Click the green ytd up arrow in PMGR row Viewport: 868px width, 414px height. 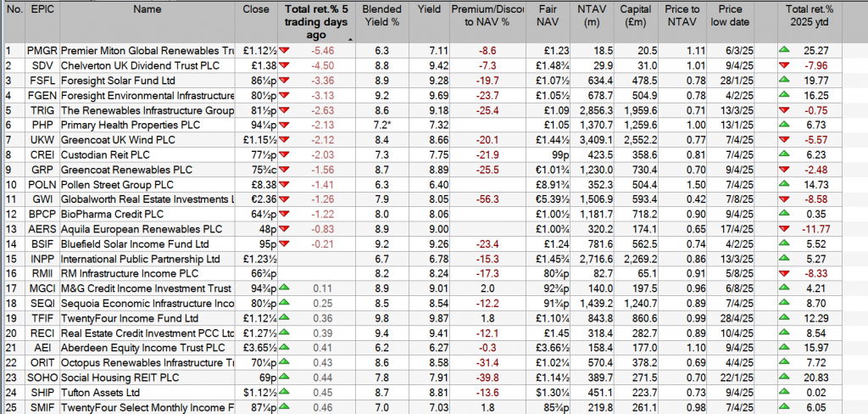tap(783, 50)
